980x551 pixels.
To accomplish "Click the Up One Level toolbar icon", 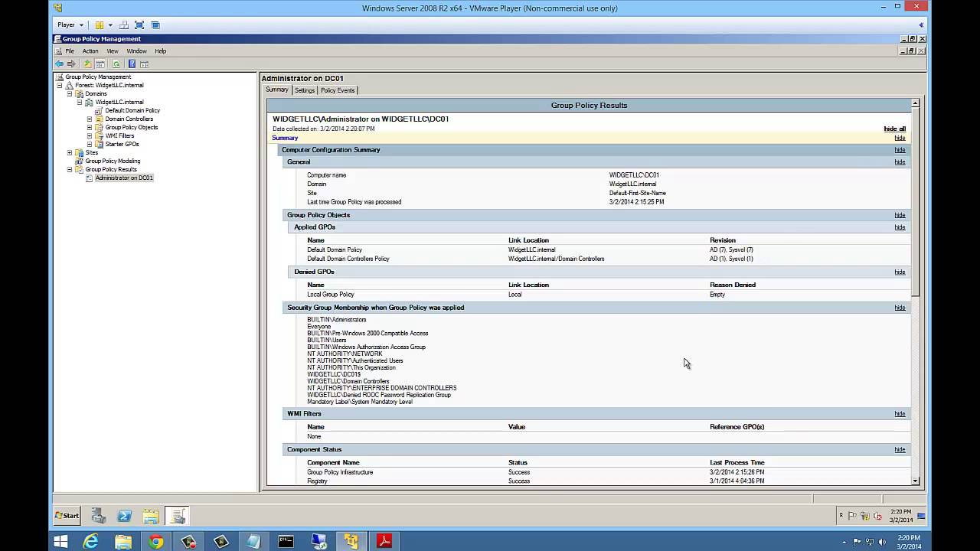I will pyautogui.click(x=87, y=64).
